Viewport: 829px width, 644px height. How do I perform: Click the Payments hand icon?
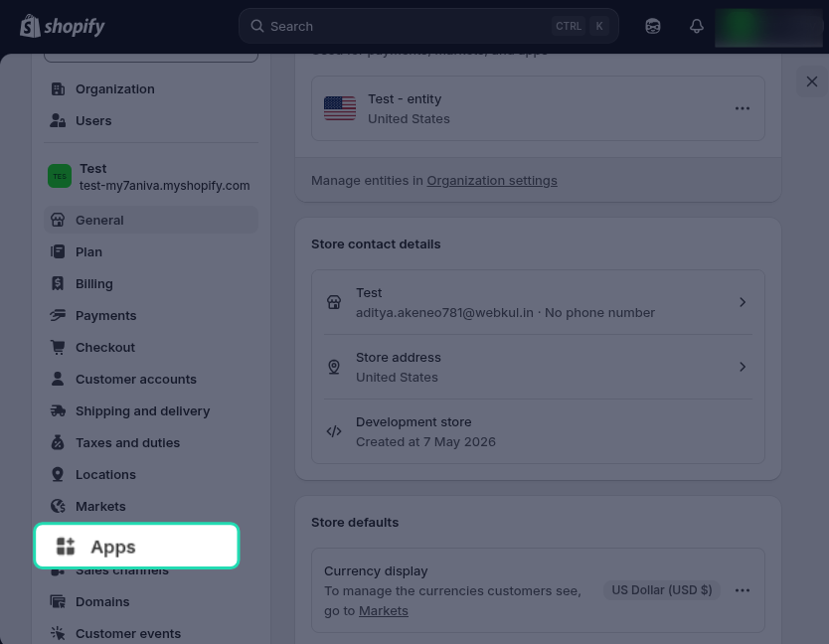click(58, 315)
